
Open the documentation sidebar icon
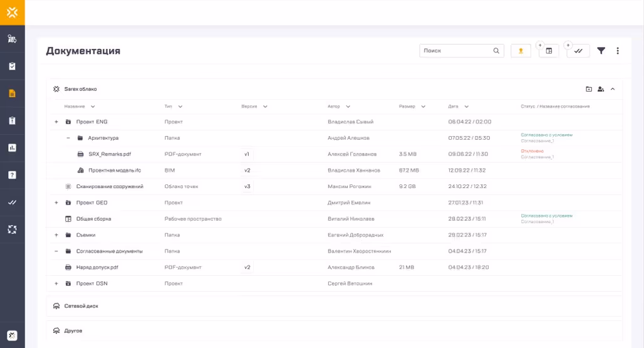tap(13, 93)
